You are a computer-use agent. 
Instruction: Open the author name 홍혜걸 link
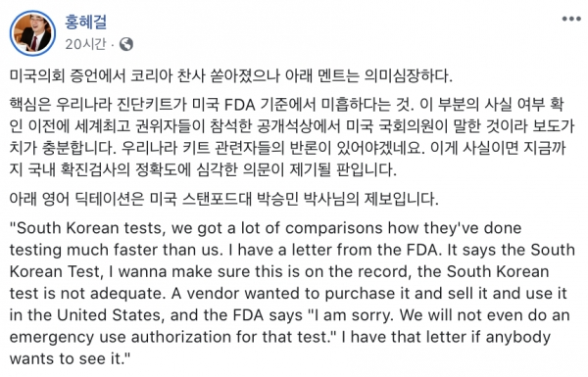click(x=86, y=22)
